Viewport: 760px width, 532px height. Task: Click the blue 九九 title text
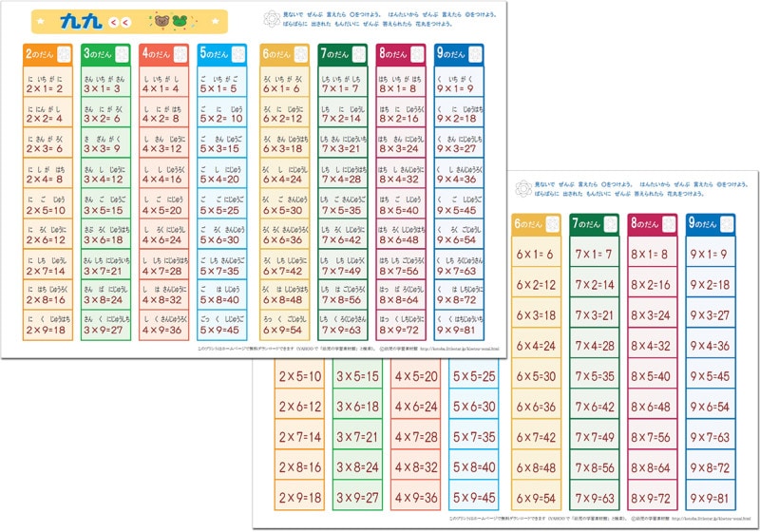click(x=81, y=22)
